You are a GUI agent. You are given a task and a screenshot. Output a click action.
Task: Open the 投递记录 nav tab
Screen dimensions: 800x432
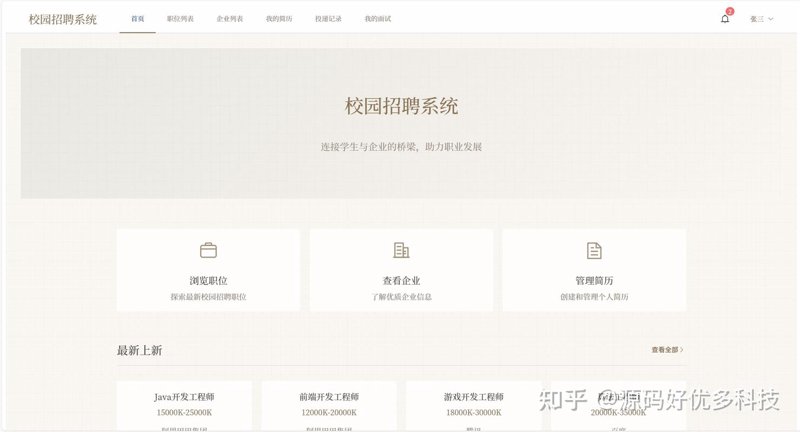[328, 19]
